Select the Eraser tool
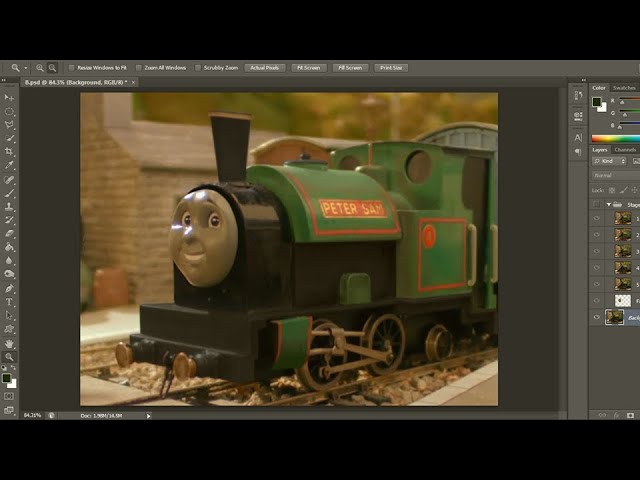Viewport: 640px width, 480px height. [x=9, y=233]
